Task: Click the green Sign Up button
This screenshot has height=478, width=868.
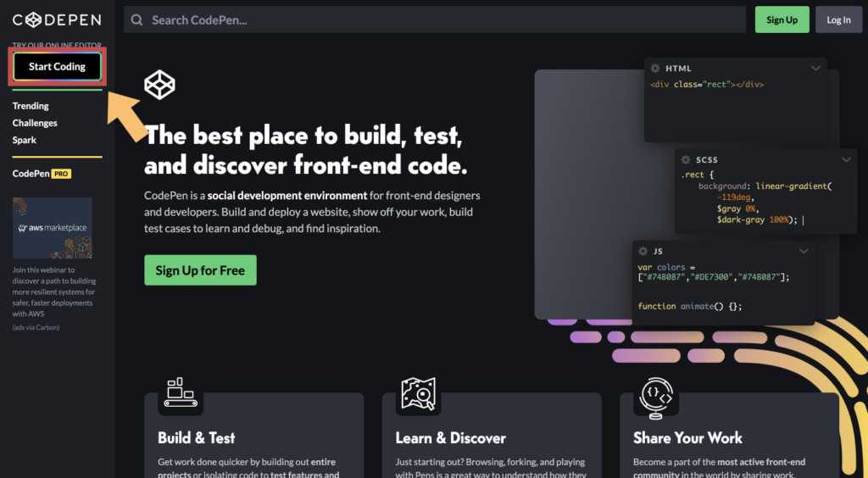Action: point(782,20)
